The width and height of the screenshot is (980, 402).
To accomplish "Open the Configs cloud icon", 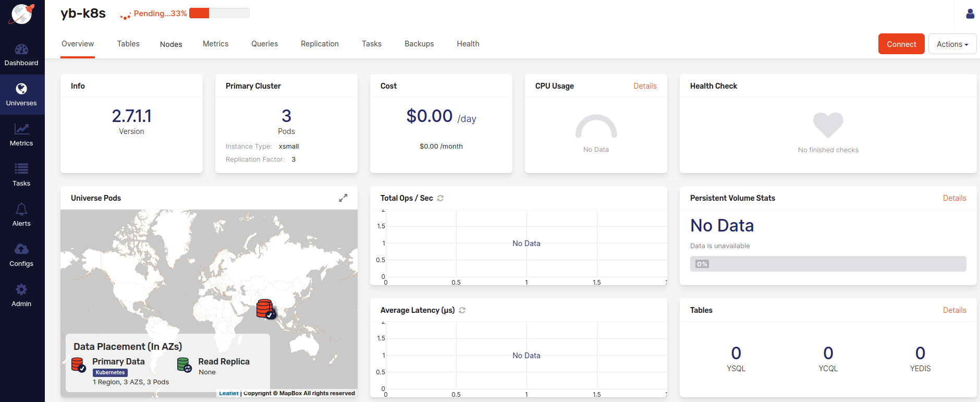I will [x=21, y=249].
